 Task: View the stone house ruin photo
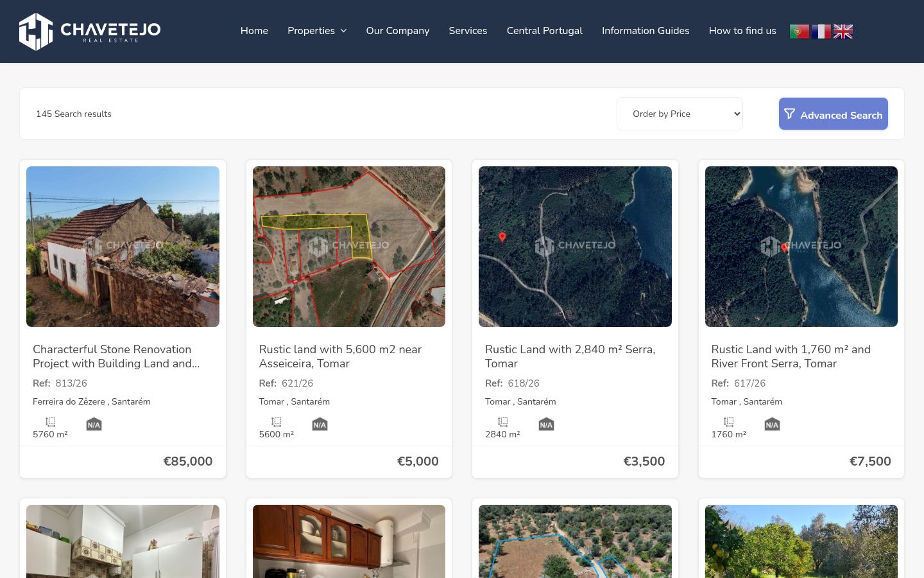[x=123, y=247]
